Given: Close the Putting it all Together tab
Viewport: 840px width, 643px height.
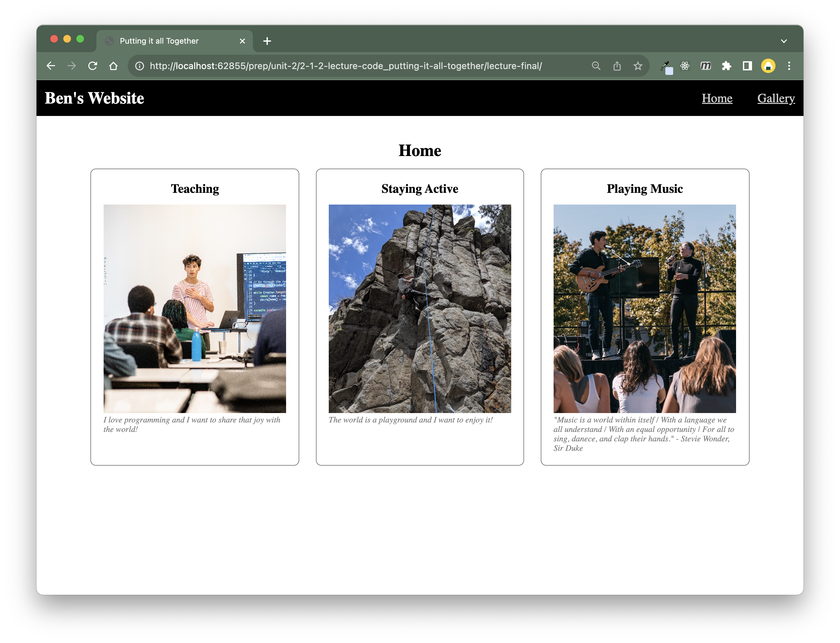Looking at the screenshot, I should click(242, 41).
